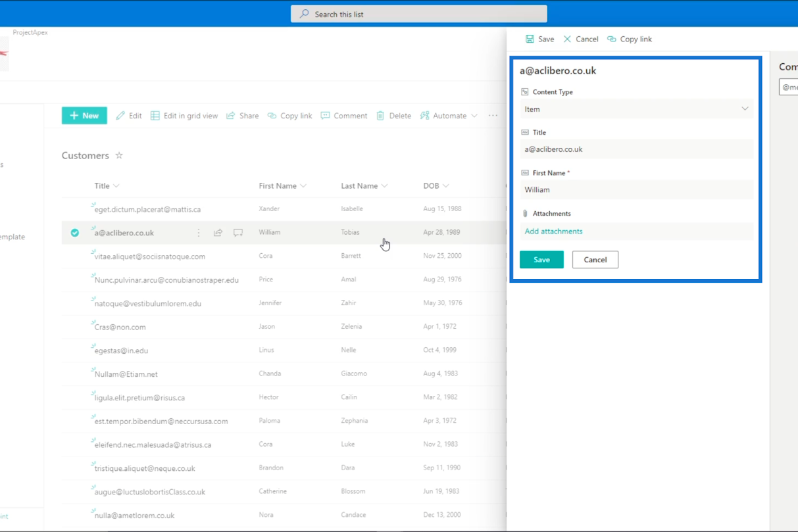Click the Content Type field icon
The image size is (798, 532).
525,92
